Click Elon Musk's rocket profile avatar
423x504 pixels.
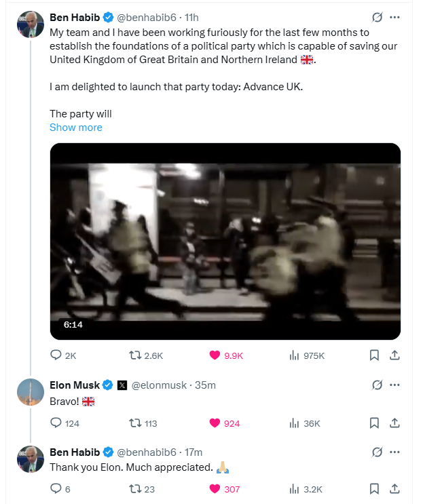click(x=31, y=391)
